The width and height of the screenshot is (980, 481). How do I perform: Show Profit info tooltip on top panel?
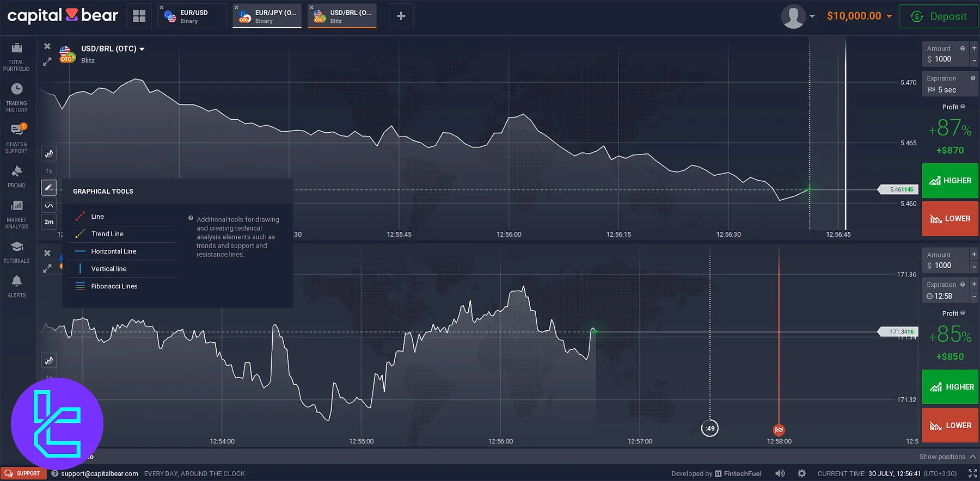(963, 107)
